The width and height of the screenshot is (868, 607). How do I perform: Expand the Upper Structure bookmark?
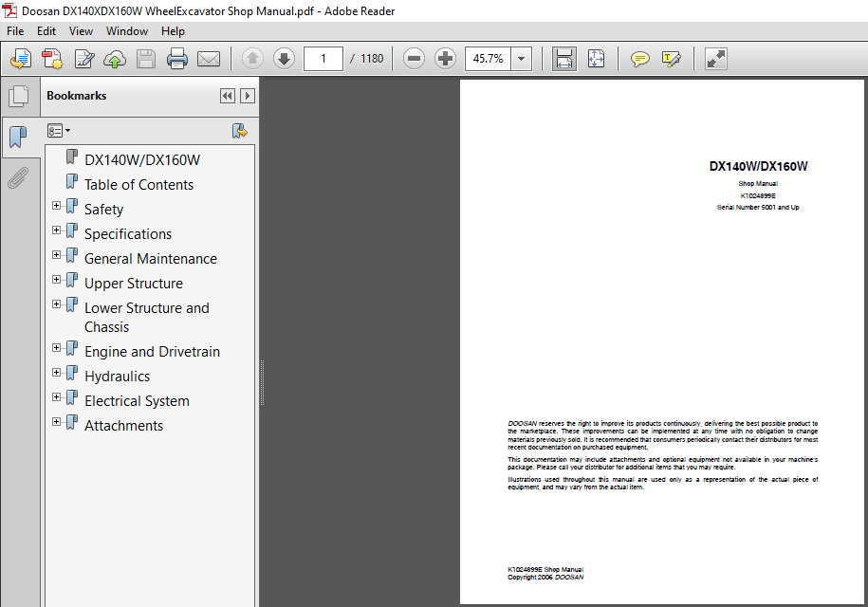coord(57,280)
